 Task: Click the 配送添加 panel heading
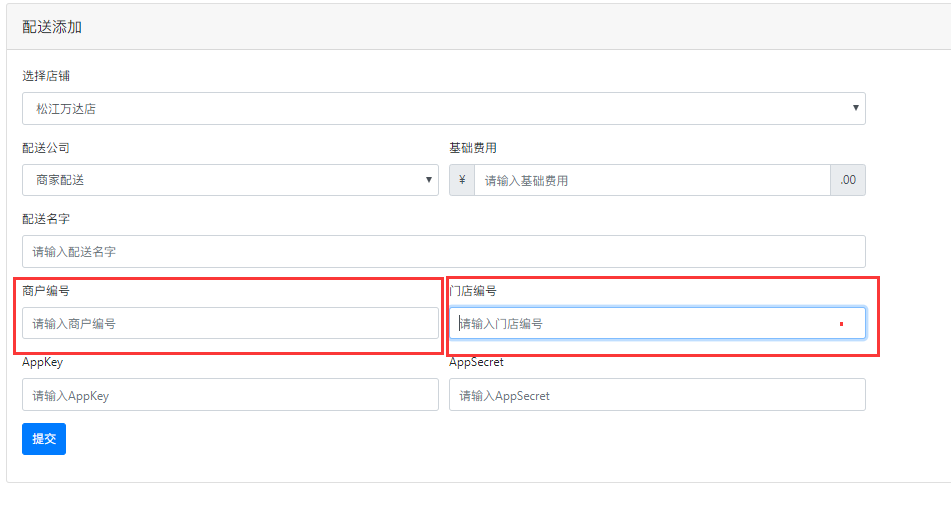click(52, 27)
